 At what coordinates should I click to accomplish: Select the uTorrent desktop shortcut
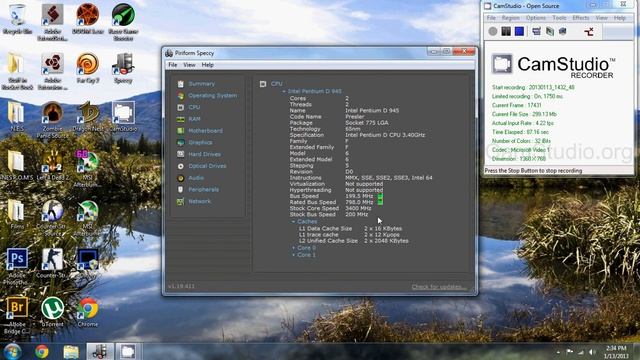(52, 312)
